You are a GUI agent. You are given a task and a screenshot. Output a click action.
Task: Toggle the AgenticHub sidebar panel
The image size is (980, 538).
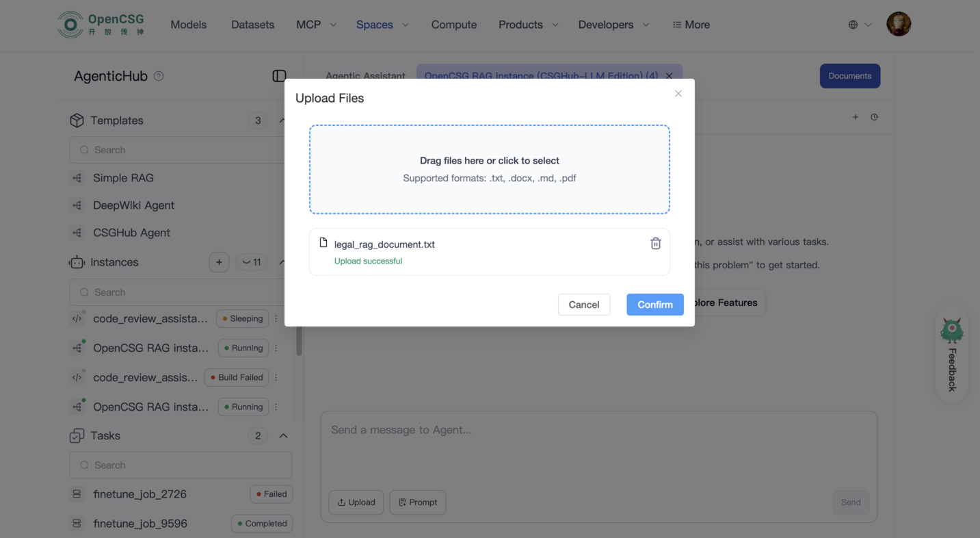tap(279, 76)
